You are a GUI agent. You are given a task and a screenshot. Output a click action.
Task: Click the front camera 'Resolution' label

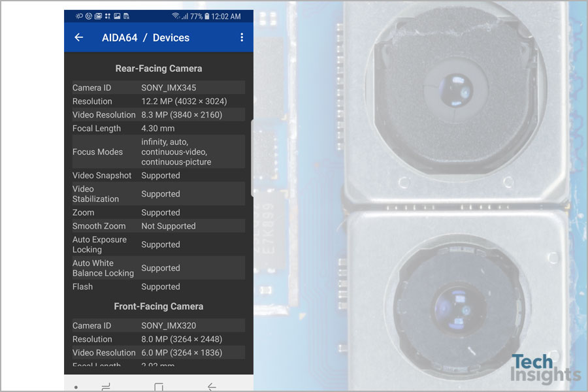[92, 339]
